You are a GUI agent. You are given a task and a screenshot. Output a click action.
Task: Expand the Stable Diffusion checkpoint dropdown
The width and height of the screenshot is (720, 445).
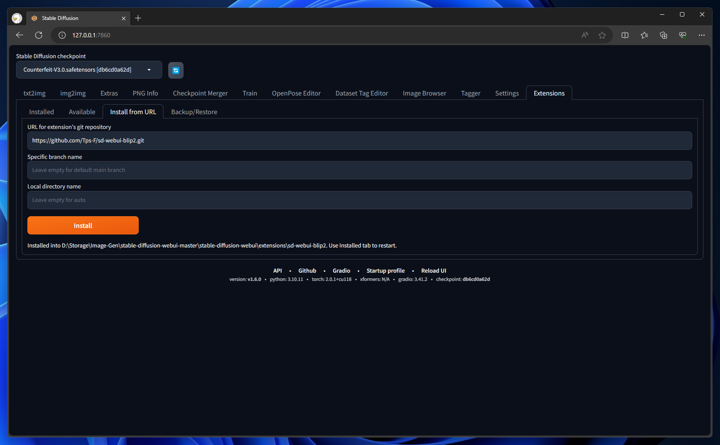pos(89,70)
